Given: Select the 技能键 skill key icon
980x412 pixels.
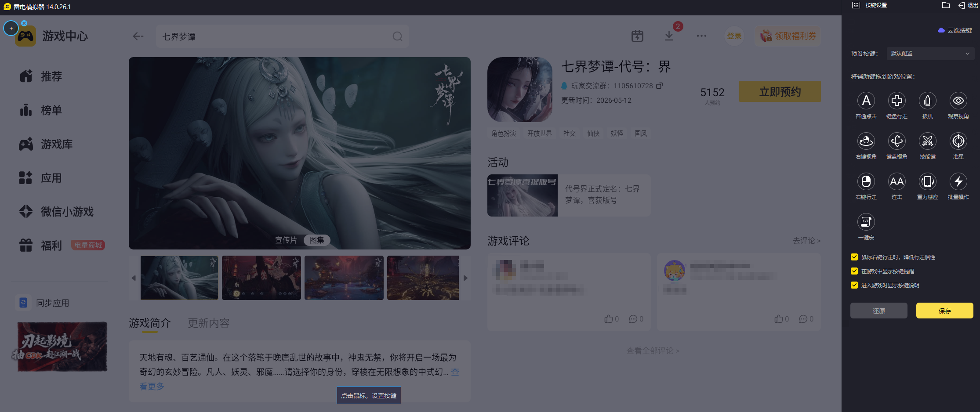Looking at the screenshot, I should click(927, 141).
